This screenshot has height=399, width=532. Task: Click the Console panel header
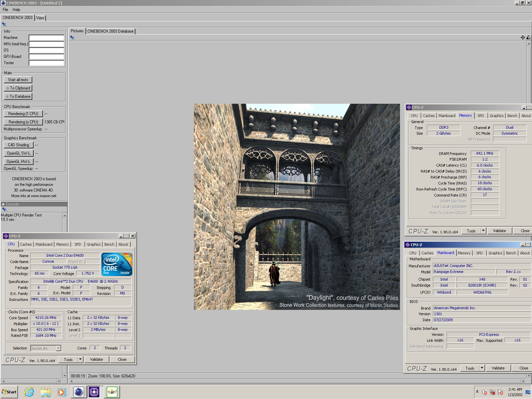click(34, 204)
